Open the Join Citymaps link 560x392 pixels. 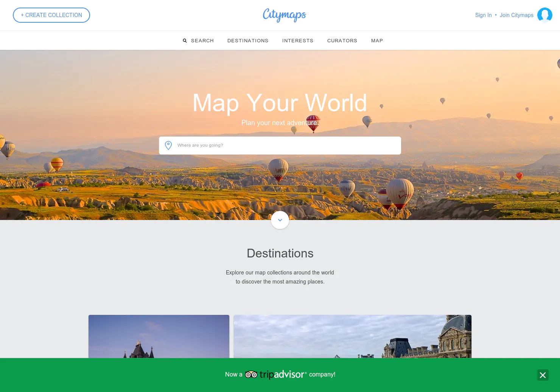(516, 15)
